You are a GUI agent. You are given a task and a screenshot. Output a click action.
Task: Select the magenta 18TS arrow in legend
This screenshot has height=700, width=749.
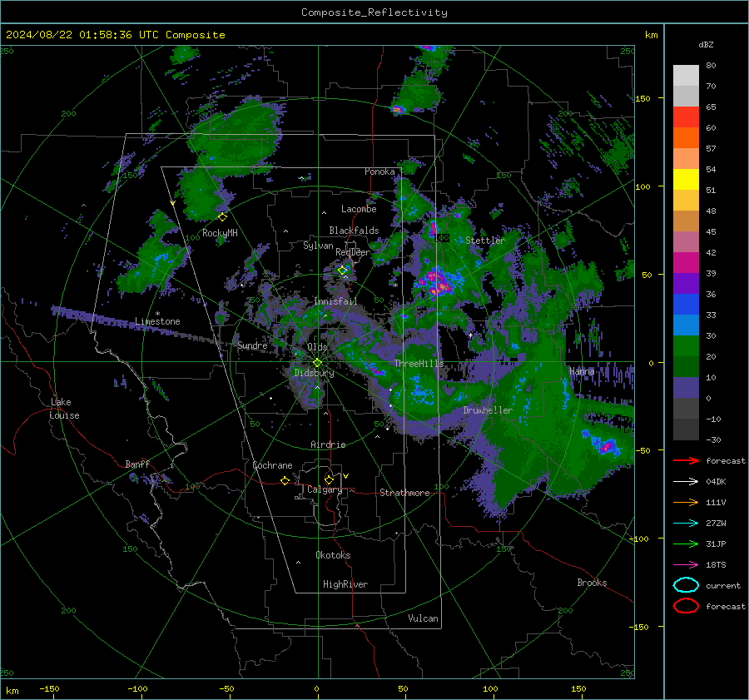[686, 565]
